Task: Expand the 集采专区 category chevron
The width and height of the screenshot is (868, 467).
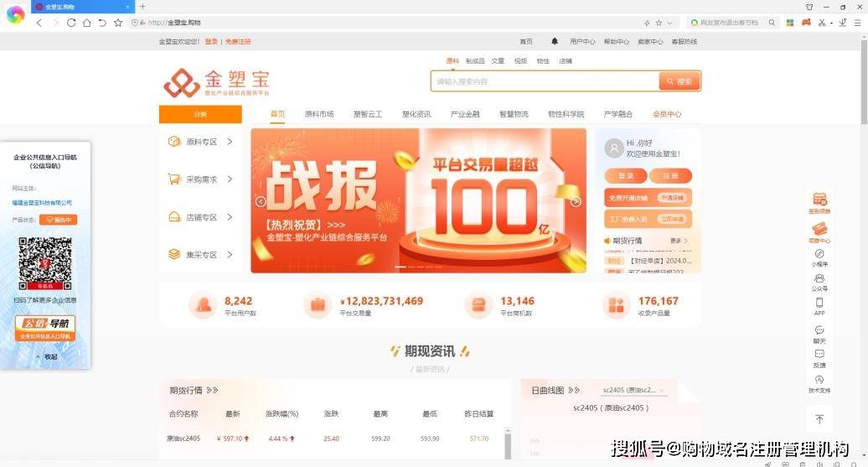Action: (230, 255)
